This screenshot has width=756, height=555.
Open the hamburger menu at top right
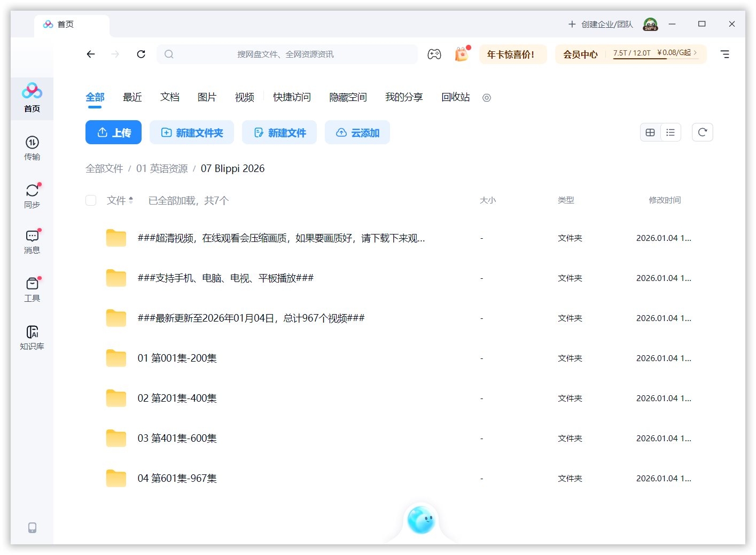coord(725,54)
